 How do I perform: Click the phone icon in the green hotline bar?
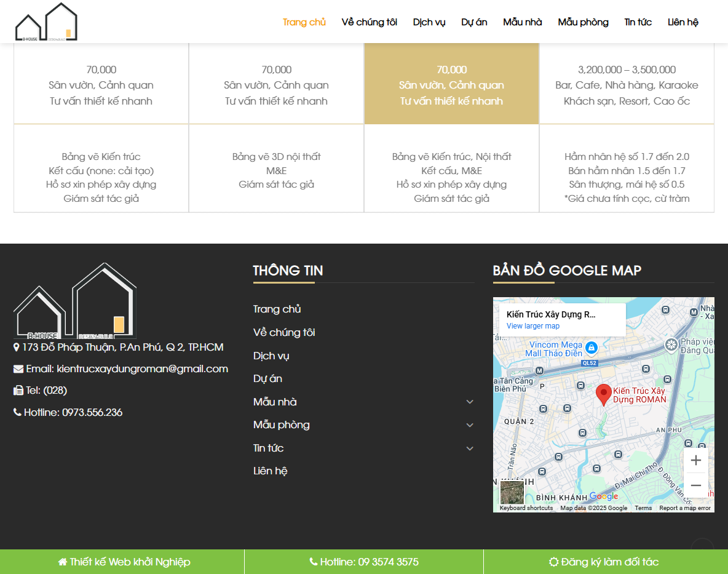312,561
